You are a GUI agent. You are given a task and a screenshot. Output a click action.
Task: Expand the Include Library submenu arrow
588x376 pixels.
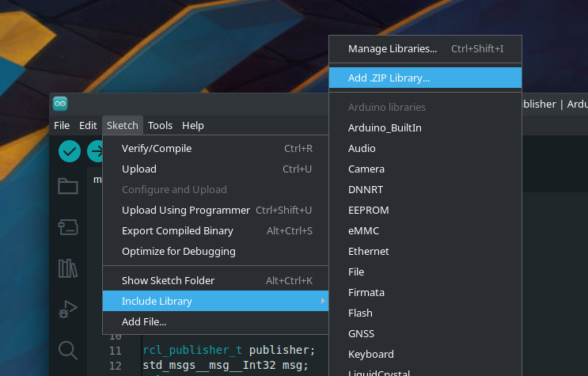pyautogui.click(x=323, y=301)
